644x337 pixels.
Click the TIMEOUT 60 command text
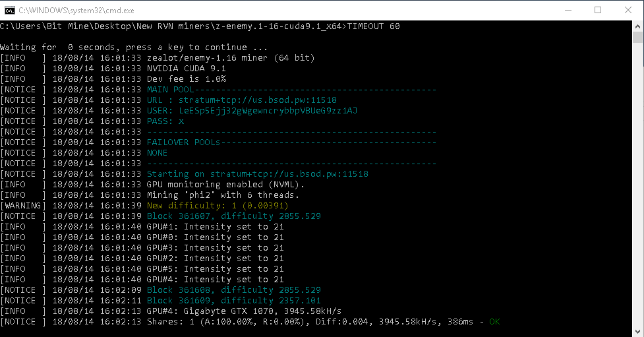tap(373, 26)
